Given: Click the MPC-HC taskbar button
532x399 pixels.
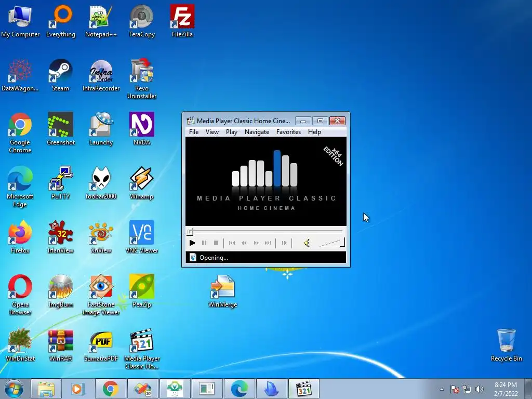Looking at the screenshot, I should pos(303,389).
